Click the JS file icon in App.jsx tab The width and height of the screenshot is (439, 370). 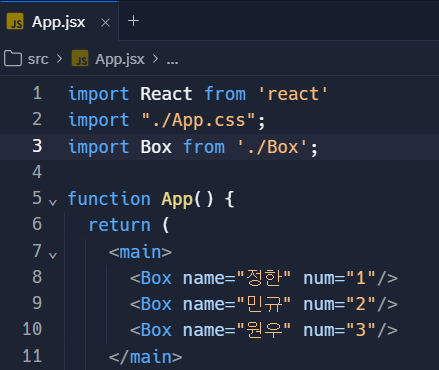(x=15, y=22)
